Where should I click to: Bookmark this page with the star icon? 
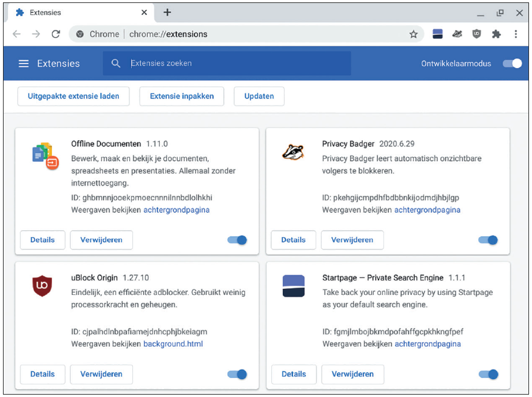[x=413, y=34]
